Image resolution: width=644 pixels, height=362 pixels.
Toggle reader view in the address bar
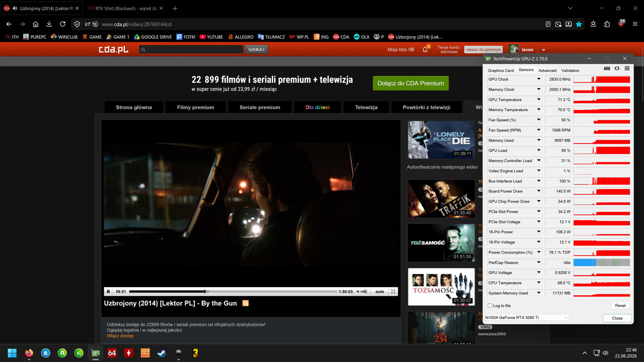tap(548, 24)
